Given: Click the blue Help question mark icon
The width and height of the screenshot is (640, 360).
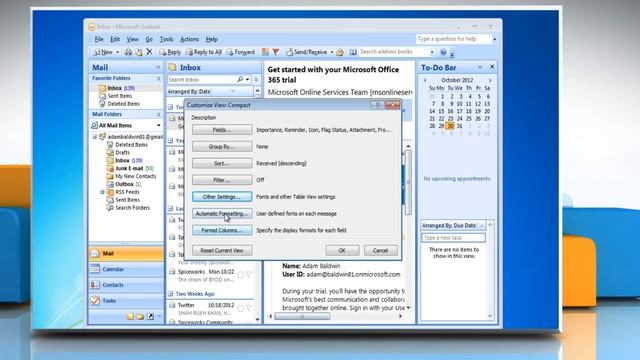Looking at the screenshot, I should [443, 52].
